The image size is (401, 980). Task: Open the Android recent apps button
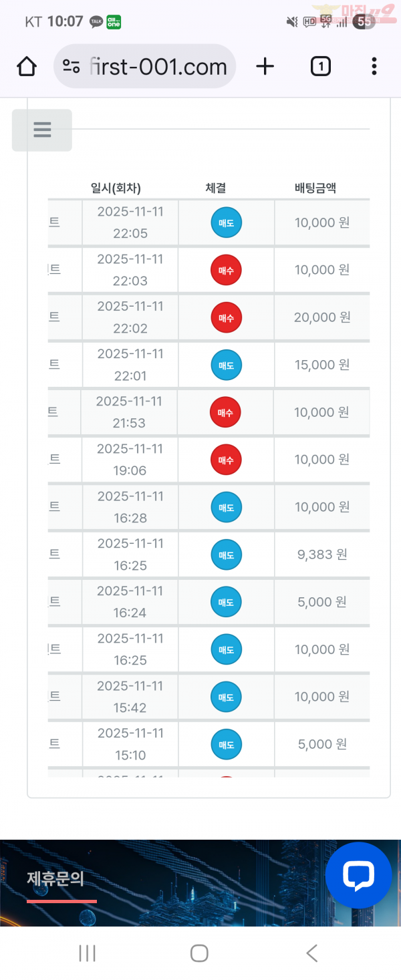click(x=88, y=953)
